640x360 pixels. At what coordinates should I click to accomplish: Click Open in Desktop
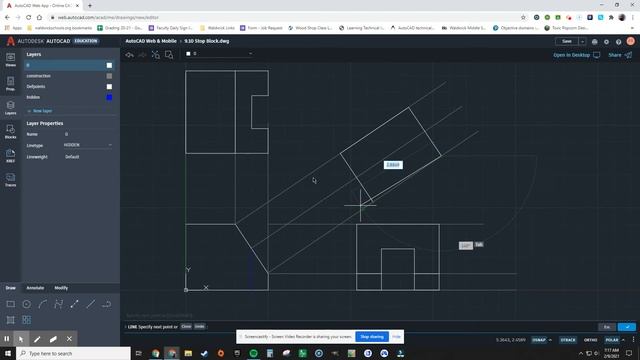pos(576,55)
